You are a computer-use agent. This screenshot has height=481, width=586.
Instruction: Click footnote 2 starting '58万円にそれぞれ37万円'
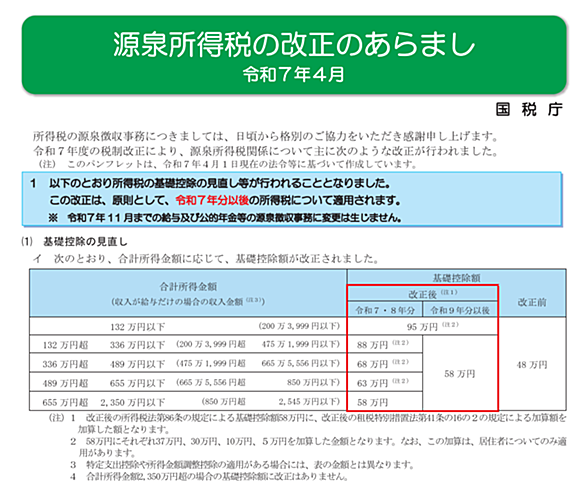tap(318, 447)
